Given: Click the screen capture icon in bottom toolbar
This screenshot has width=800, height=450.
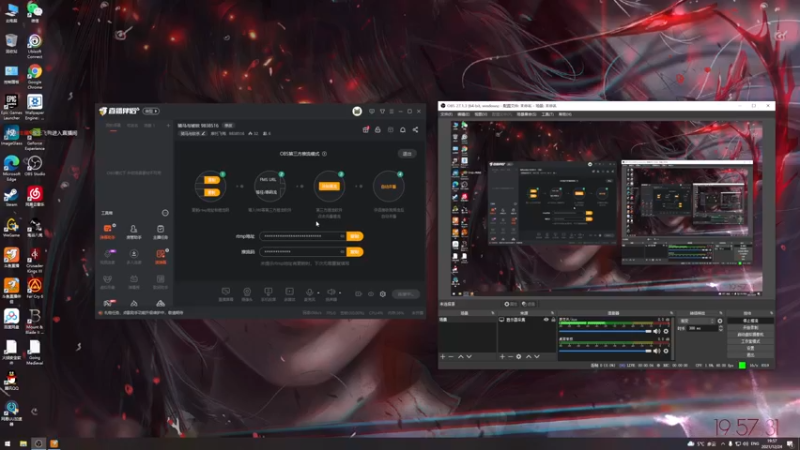Looking at the screenshot, I should pos(226,292).
